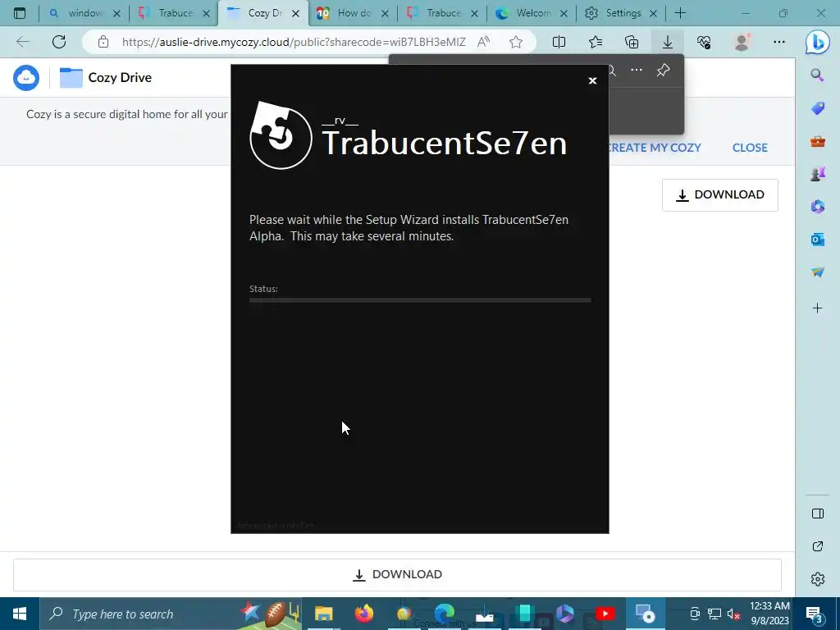The width and height of the screenshot is (840, 630).
Task: Launch Firefox from taskbar
Action: [363, 614]
